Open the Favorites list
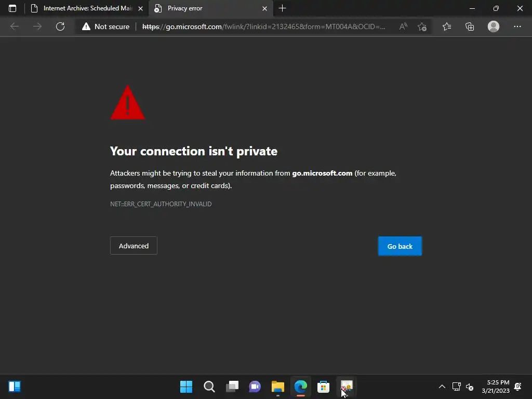The width and height of the screenshot is (532, 399). 447,26
